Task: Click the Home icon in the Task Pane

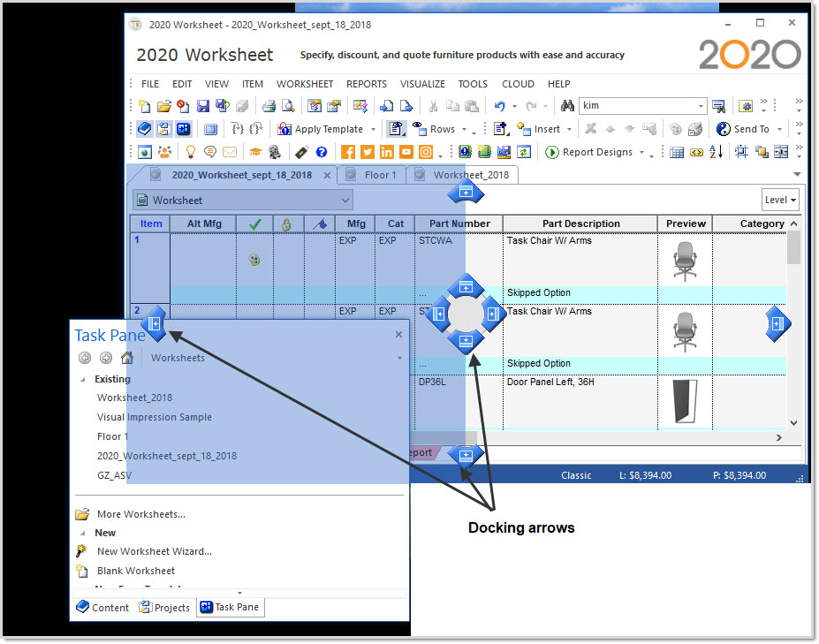Action: [126, 358]
